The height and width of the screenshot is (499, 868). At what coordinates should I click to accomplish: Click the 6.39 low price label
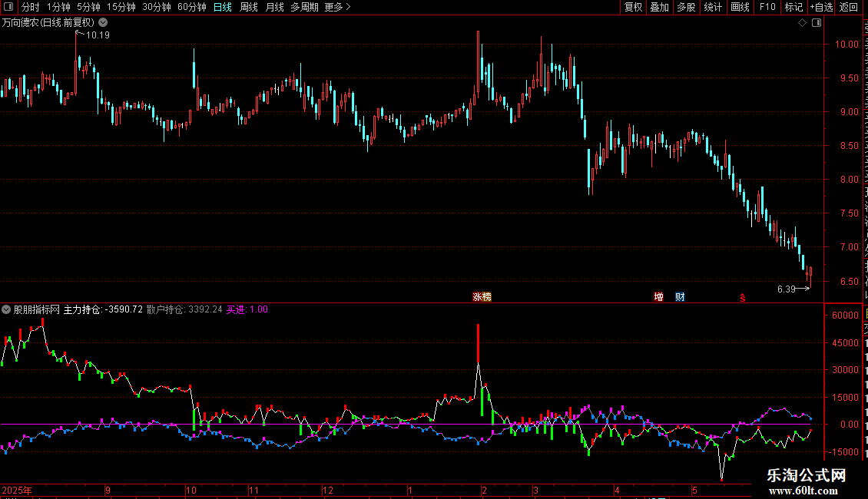tap(786, 289)
